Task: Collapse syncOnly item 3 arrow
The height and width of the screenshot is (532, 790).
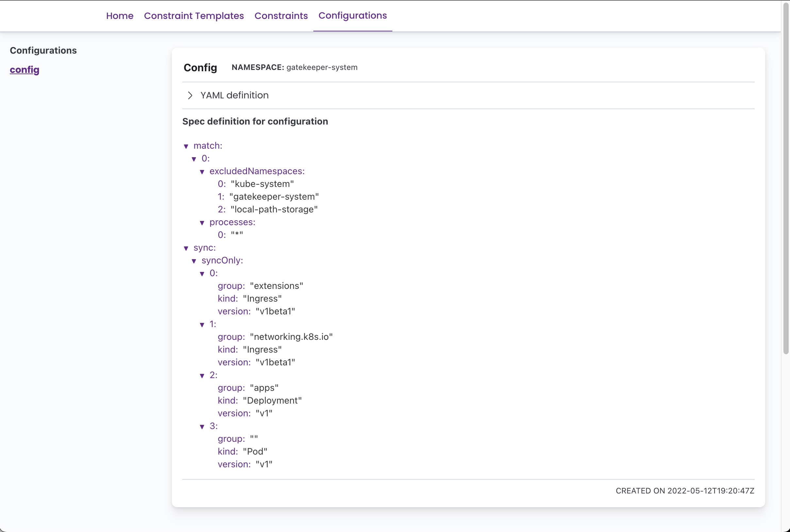Action: 202,426
